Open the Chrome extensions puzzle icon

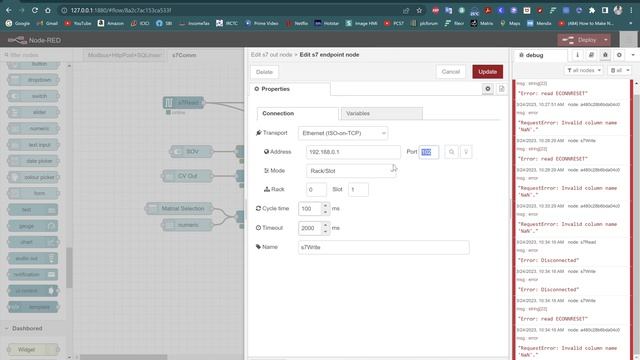point(592,10)
